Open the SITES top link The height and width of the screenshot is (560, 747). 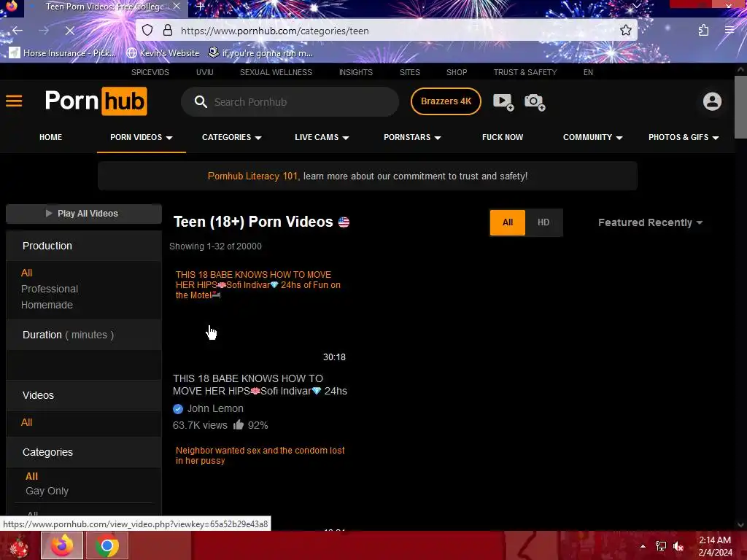coord(410,72)
